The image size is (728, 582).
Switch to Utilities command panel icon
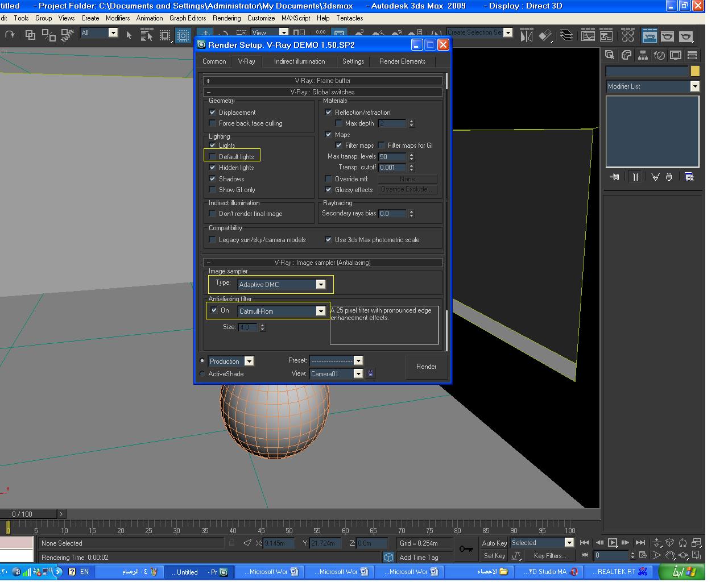tap(692, 55)
